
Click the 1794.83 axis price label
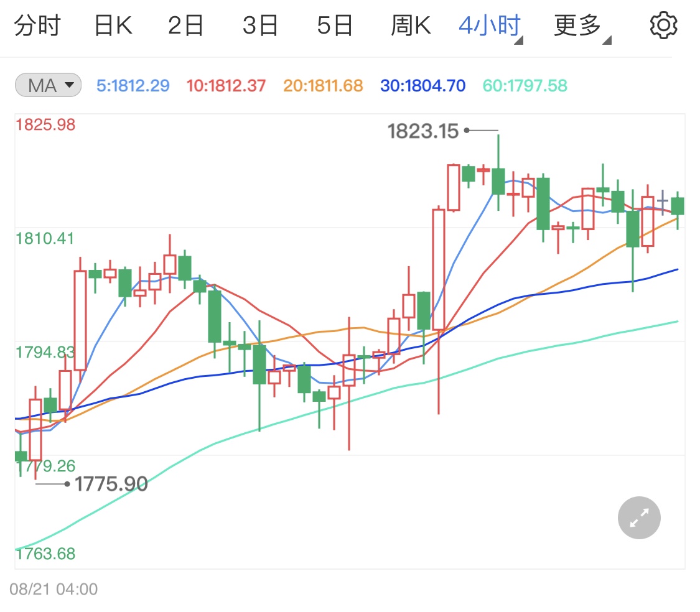click(x=45, y=352)
